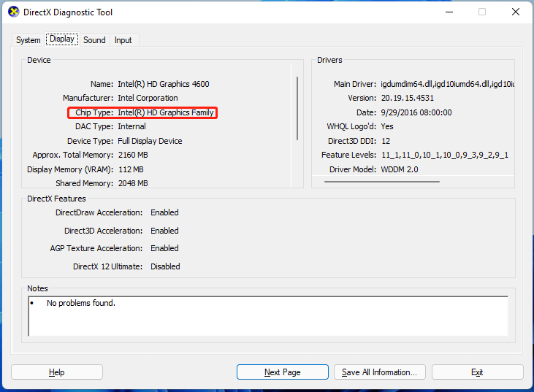This screenshot has height=392, width=534.
Task: Click the Next Page button
Action: coord(283,372)
